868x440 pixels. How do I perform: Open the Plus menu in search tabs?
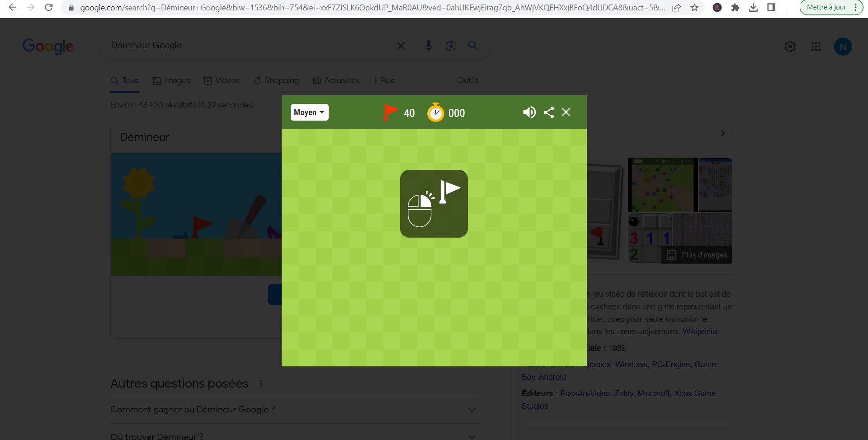coord(384,80)
